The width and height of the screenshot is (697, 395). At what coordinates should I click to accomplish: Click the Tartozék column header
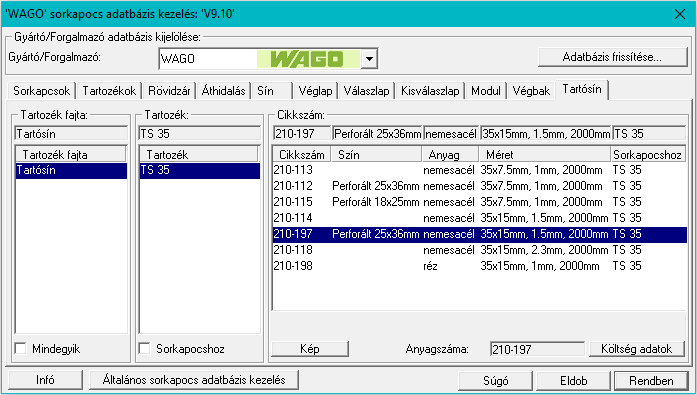pyautogui.click(x=199, y=155)
